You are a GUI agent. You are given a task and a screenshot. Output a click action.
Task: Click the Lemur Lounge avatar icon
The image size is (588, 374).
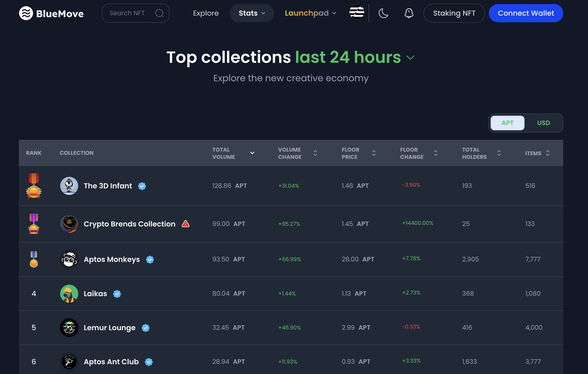tap(69, 327)
